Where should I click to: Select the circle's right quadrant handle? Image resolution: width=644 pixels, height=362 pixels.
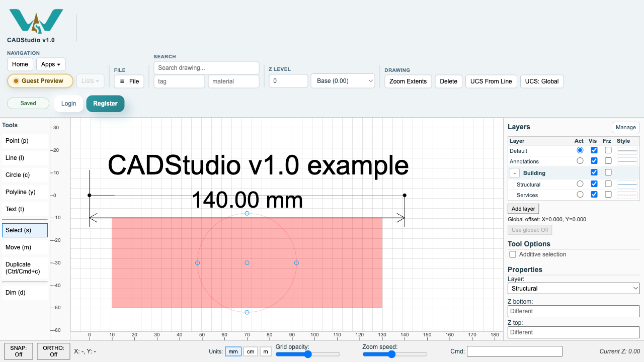296,263
